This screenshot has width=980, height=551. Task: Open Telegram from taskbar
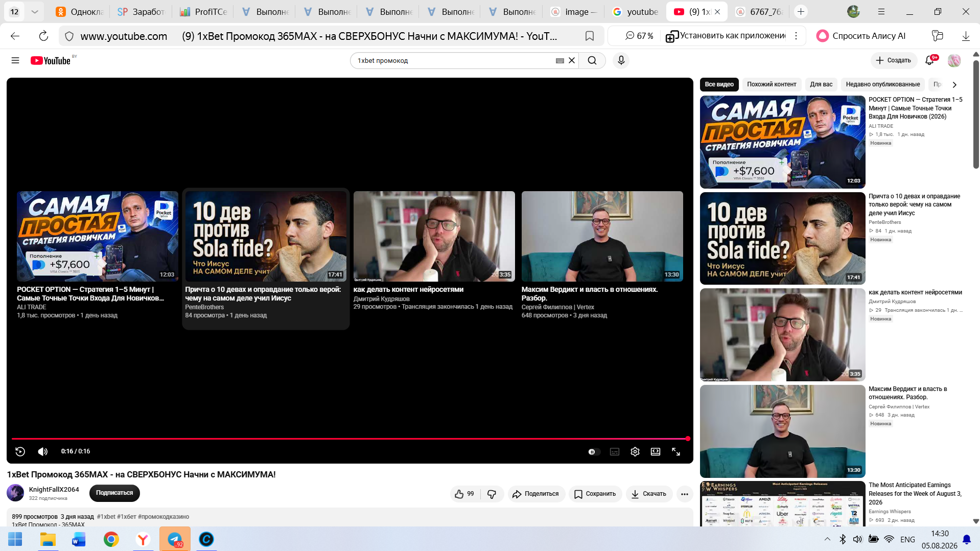tap(175, 539)
